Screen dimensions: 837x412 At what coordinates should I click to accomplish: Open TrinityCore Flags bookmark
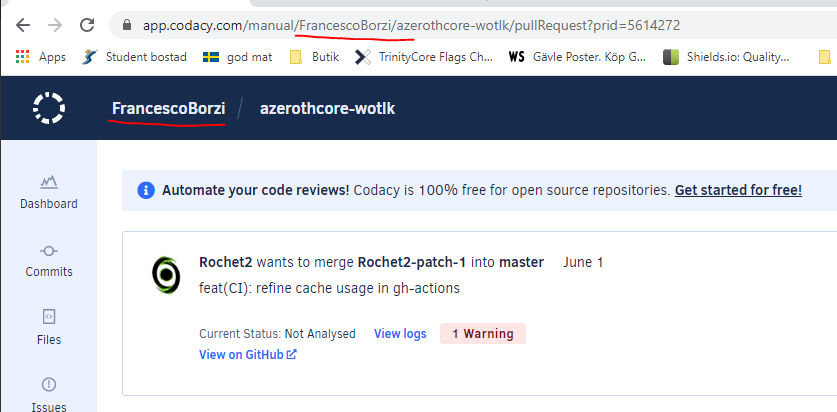(424, 57)
